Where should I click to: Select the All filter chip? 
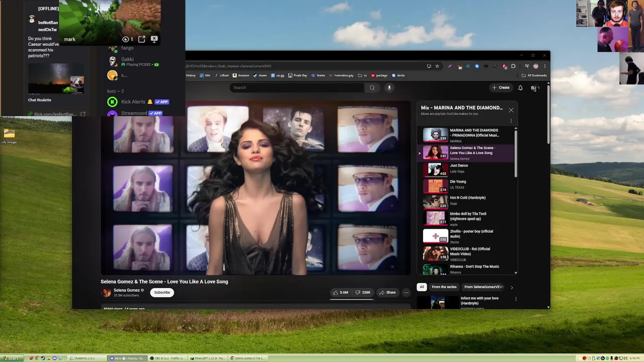click(x=422, y=287)
